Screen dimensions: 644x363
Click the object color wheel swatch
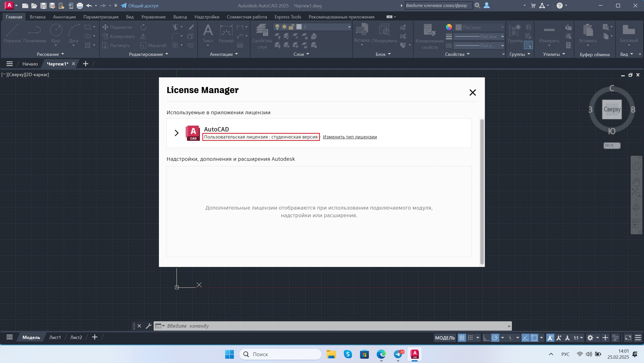[449, 27]
